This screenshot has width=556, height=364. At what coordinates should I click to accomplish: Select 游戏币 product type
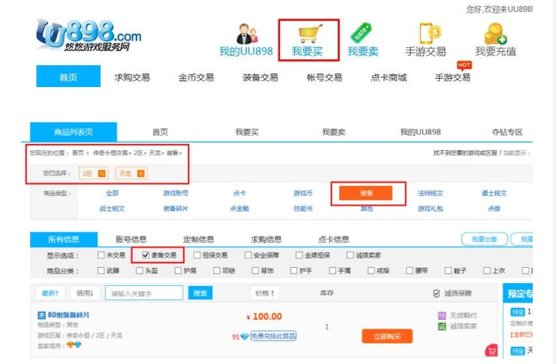(303, 193)
